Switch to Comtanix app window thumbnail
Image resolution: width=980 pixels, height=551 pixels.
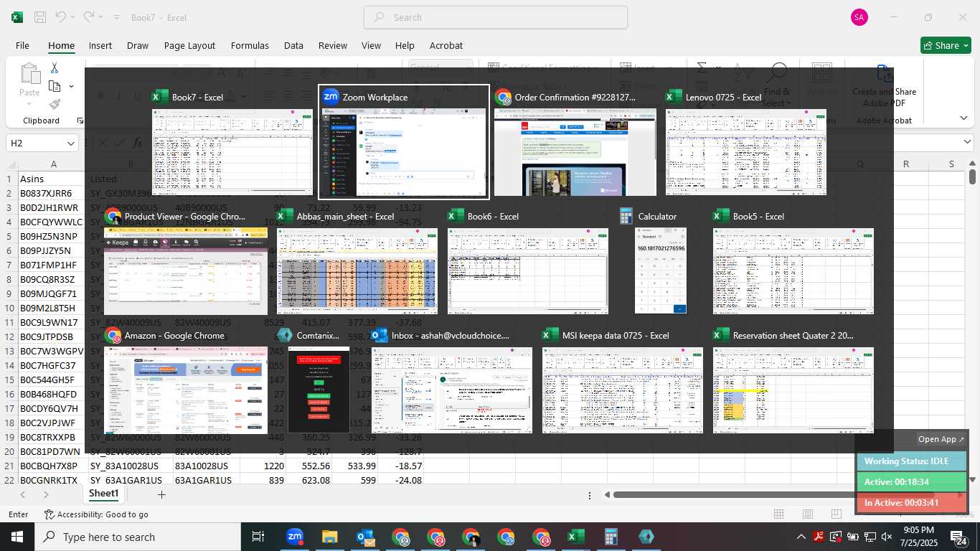click(x=319, y=390)
